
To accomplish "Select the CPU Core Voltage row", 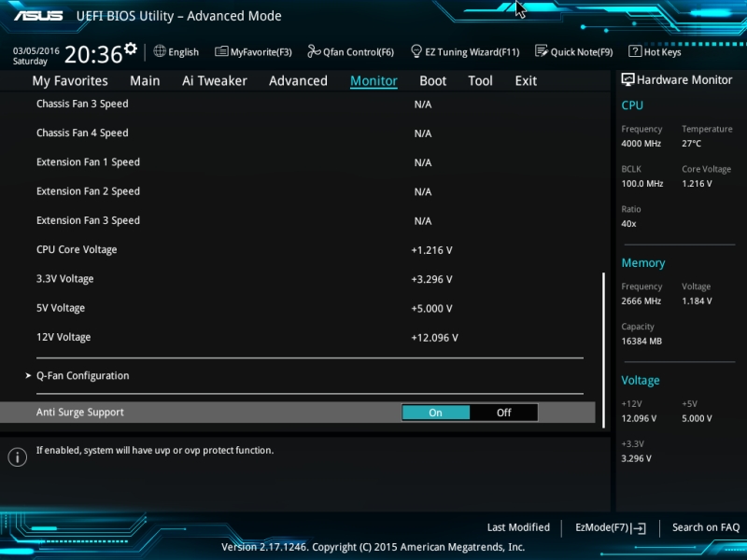I will click(x=298, y=250).
